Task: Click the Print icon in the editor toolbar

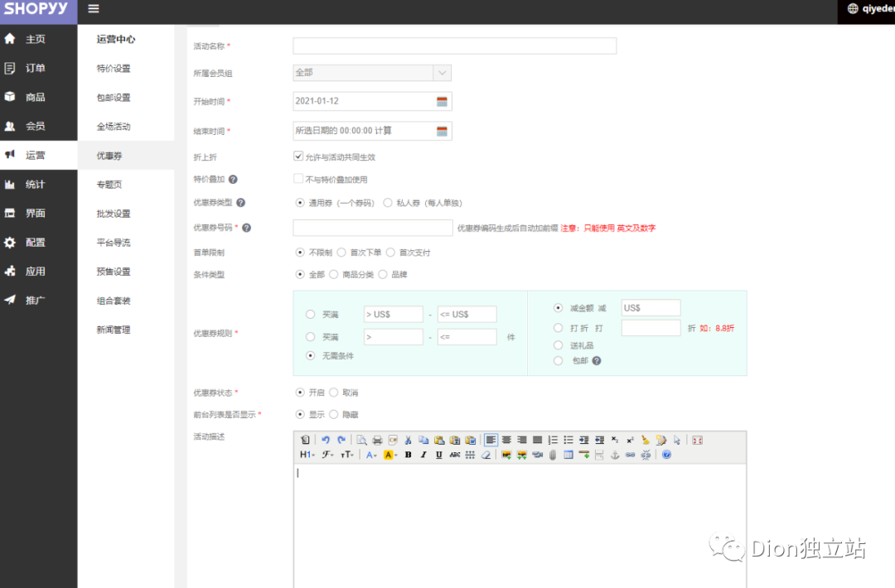Action: [377, 440]
